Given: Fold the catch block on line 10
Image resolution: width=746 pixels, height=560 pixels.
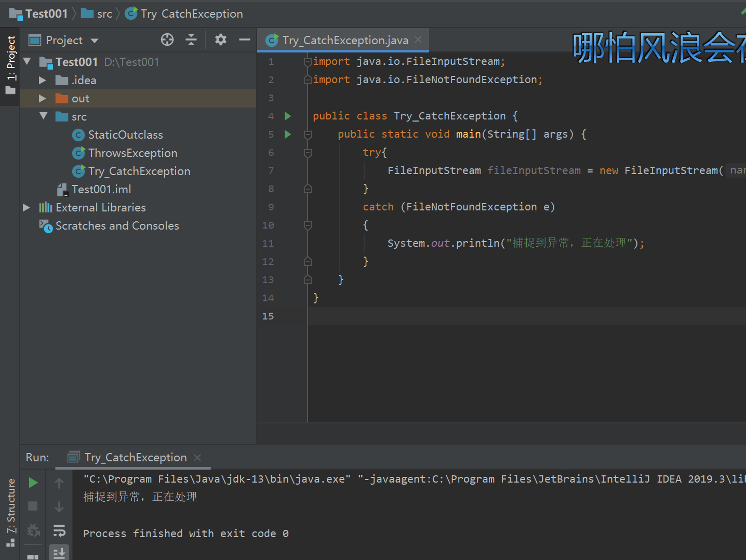Looking at the screenshot, I should [x=308, y=225].
